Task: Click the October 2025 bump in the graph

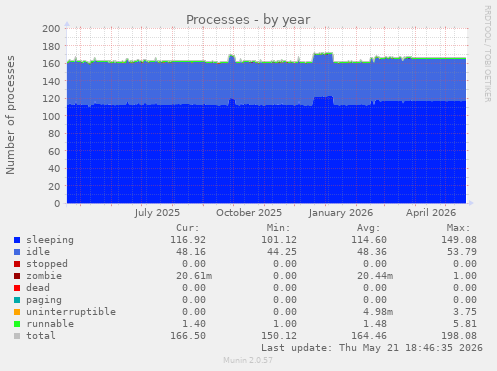Action: tap(232, 58)
